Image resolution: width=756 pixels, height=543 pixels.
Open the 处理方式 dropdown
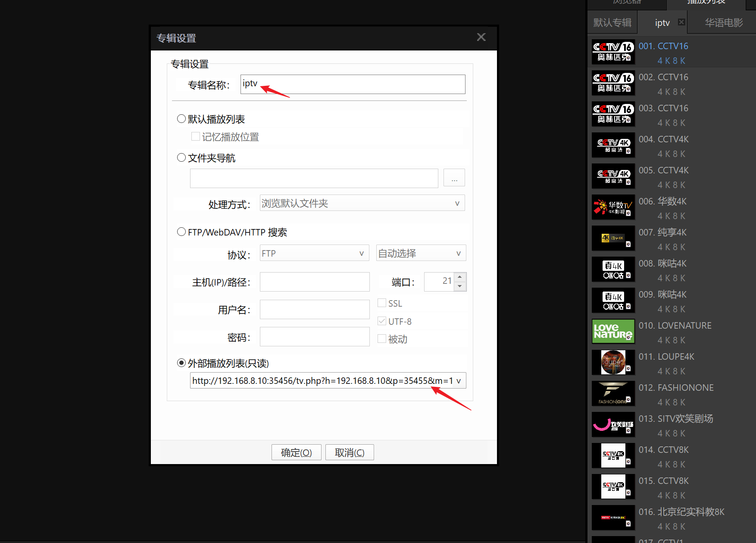pos(362,203)
